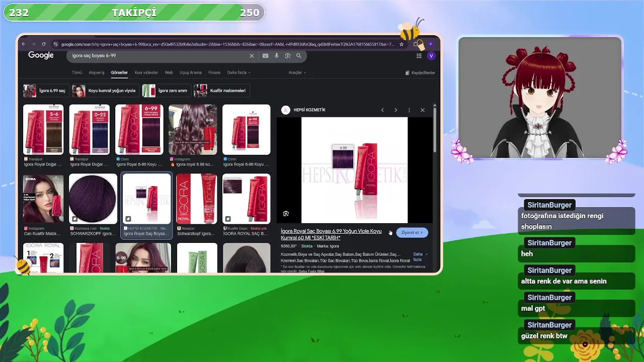Screen dimensions: 644x362
Task: Click the browser forward arrow
Action: [x=33, y=44]
